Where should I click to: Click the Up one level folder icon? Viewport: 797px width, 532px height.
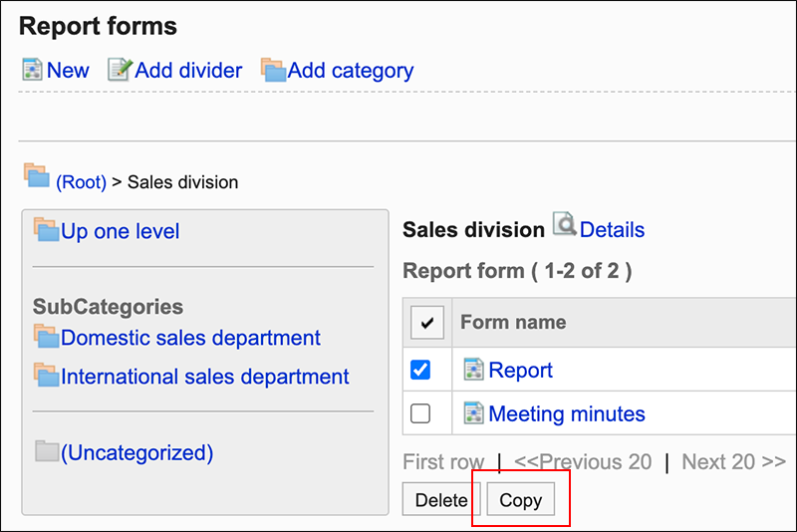tap(47, 230)
